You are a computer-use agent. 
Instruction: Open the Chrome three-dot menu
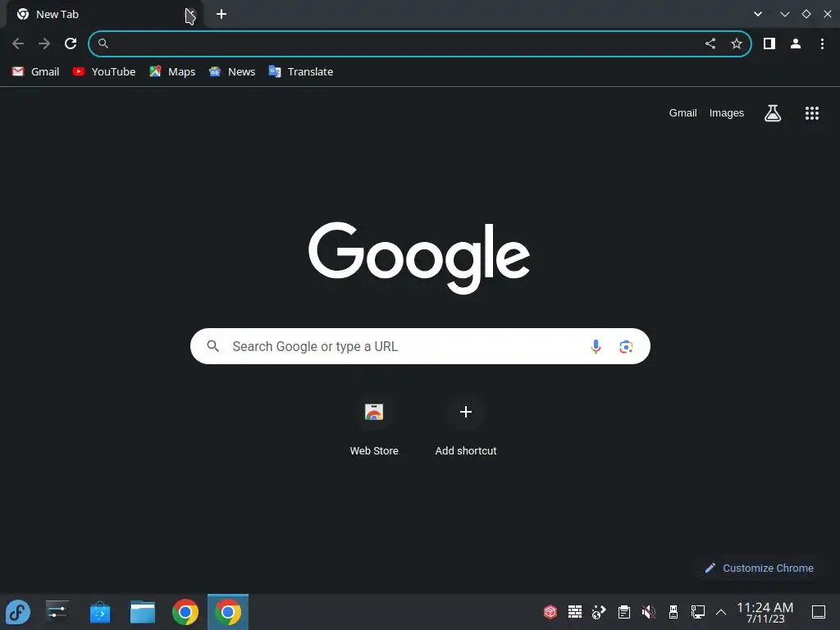coord(822,43)
